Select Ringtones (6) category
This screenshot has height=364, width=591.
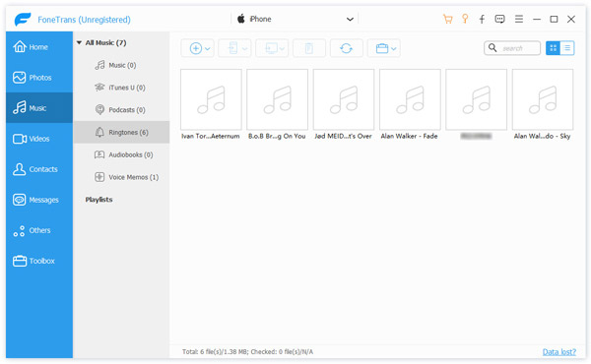click(x=121, y=132)
